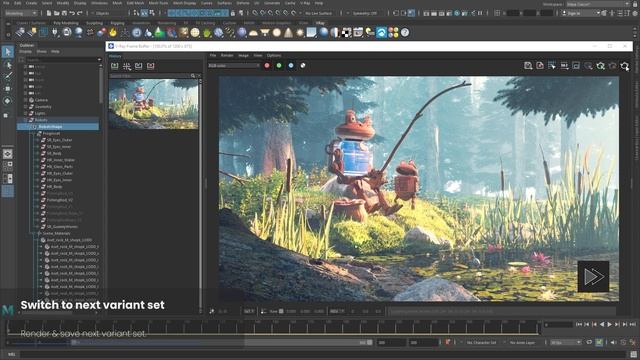
Task: Click the V-Ray spot light cone shelf icon
Action: [x=288, y=32]
